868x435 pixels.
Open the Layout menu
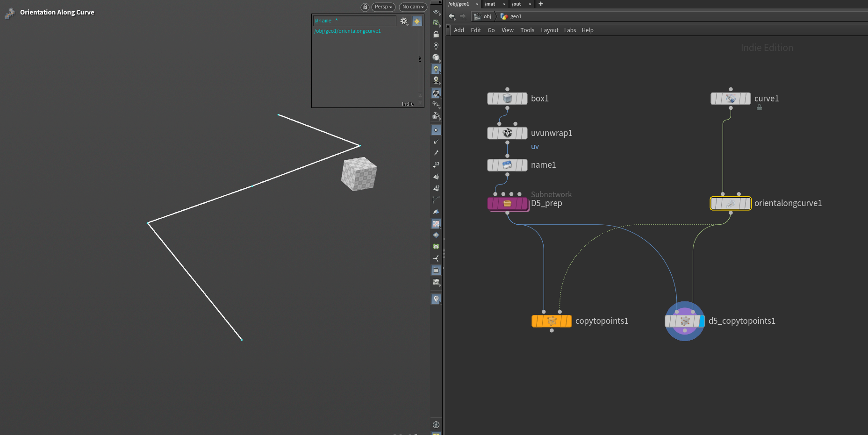[x=549, y=30]
